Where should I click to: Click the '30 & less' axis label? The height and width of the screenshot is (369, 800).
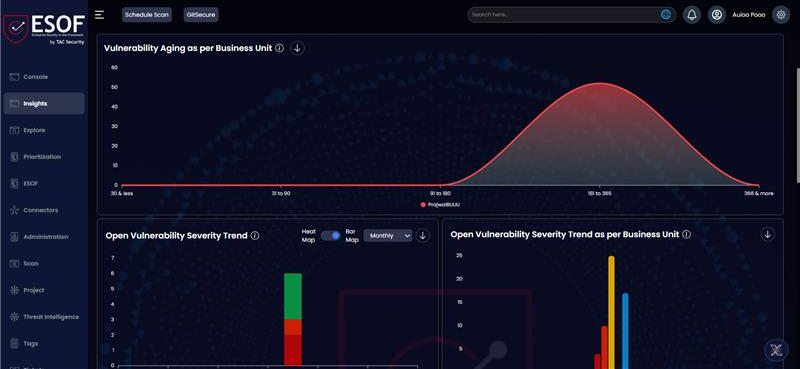tap(121, 193)
